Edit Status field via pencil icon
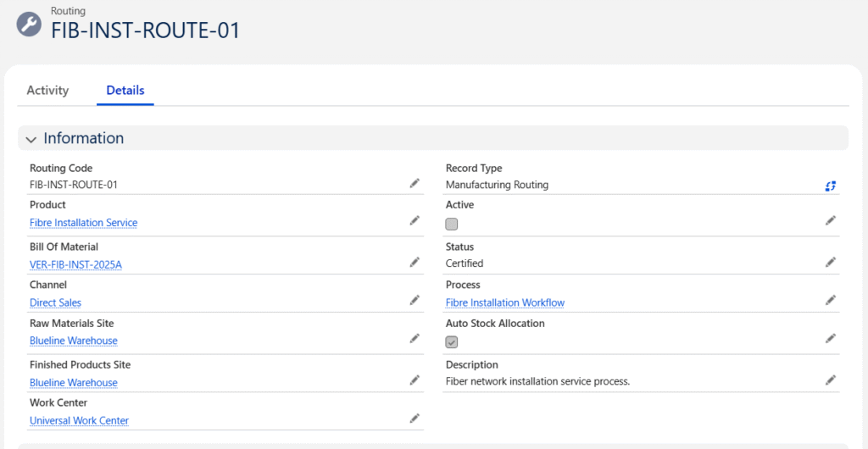Screen dimensions: 868x449 click(831, 263)
